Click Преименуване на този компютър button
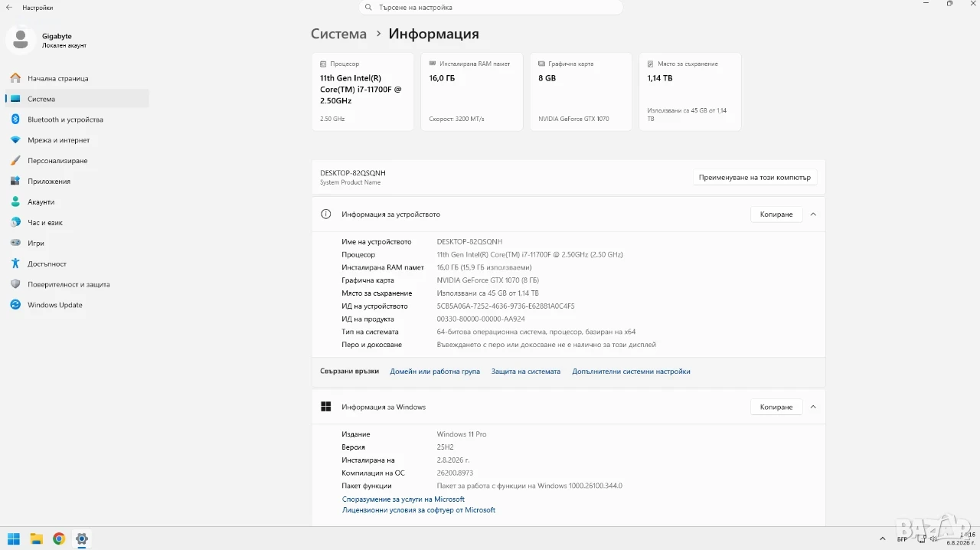This screenshot has height=550, width=980. tap(754, 177)
